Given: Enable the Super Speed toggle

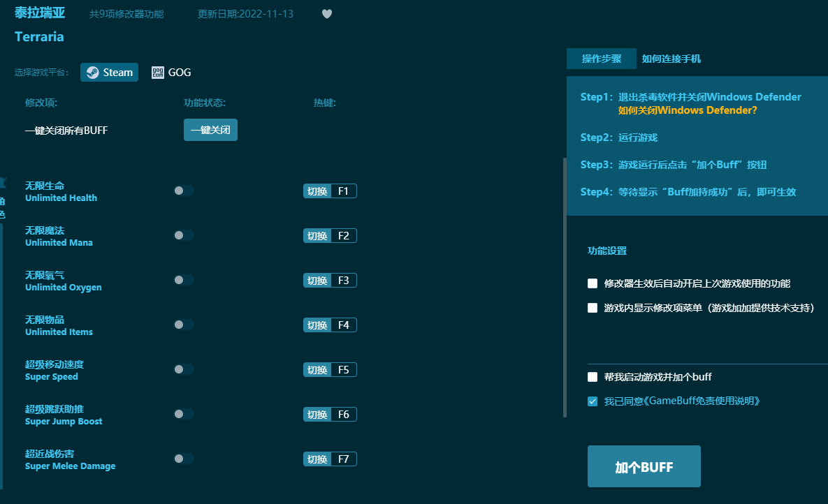Looking at the screenshot, I should 184,369.
